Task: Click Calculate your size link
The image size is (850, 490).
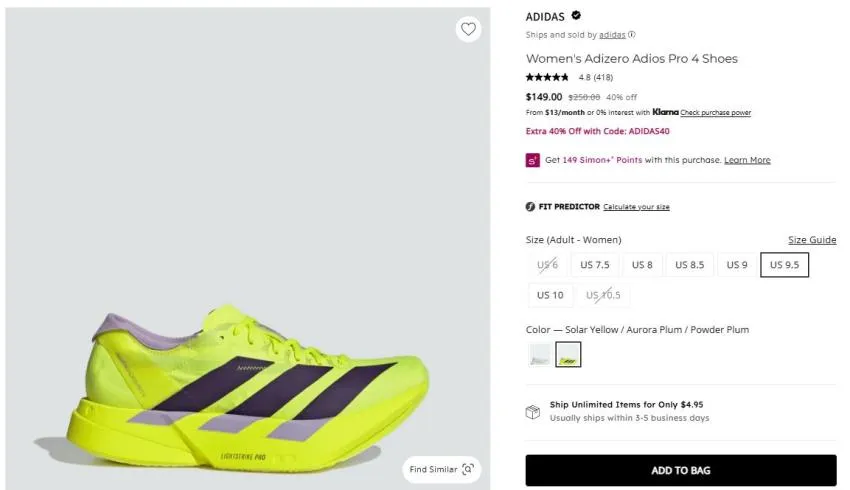Action: [x=636, y=207]
